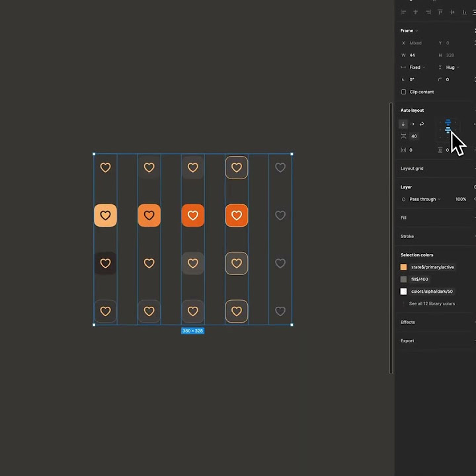Click top-row gray disabled heart icon

click(x=280, y=167)
